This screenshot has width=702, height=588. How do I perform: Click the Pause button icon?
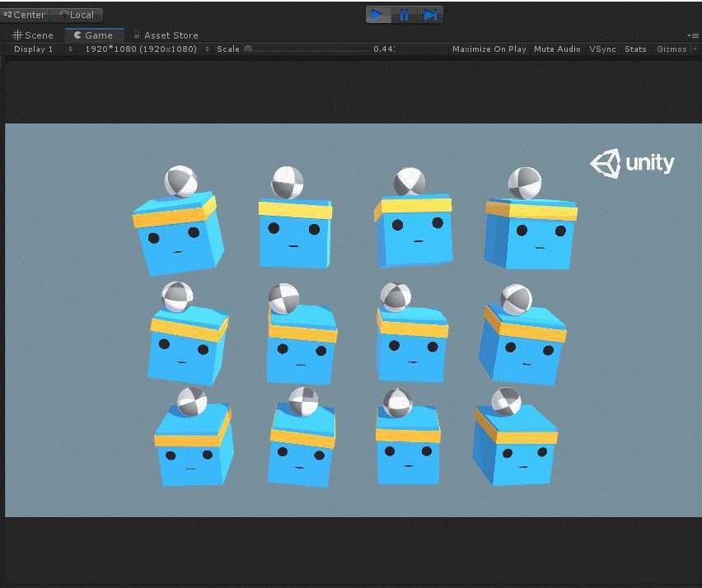point(405,15)
